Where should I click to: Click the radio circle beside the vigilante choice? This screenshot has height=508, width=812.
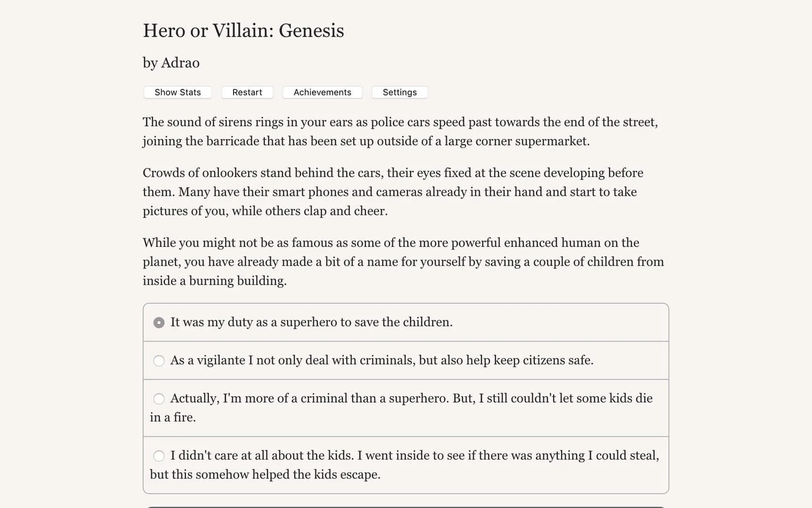[159, 360]
